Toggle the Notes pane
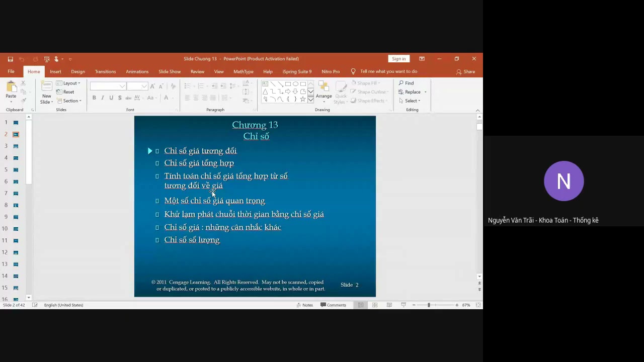Screen dimensions: 644x362 305,305
